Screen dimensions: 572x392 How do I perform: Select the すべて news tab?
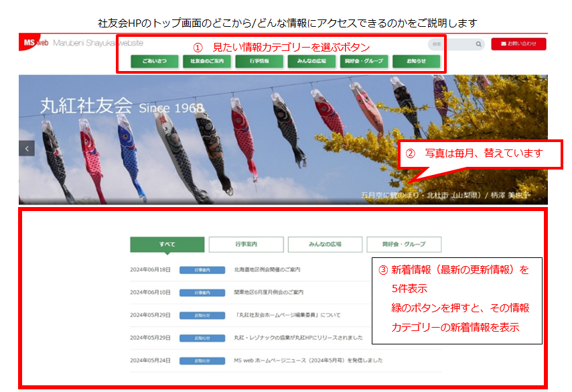click(x=167, y=244)
